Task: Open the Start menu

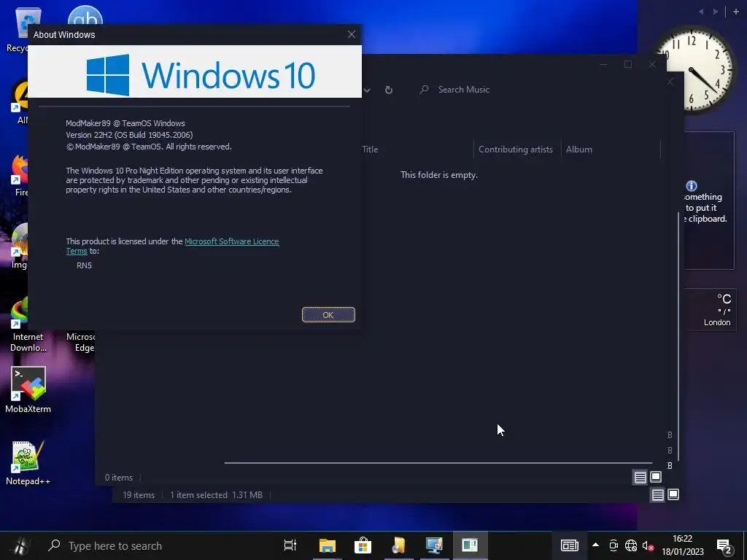Action: (x=20, y=545)
